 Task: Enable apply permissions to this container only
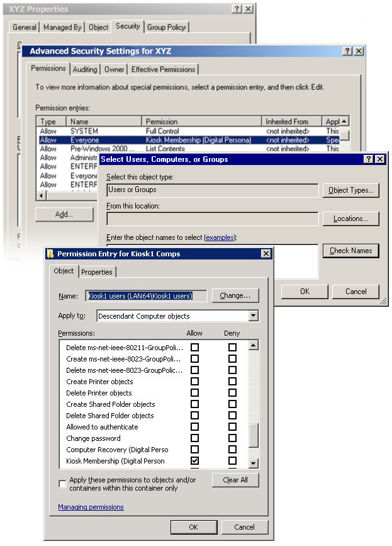62,484
